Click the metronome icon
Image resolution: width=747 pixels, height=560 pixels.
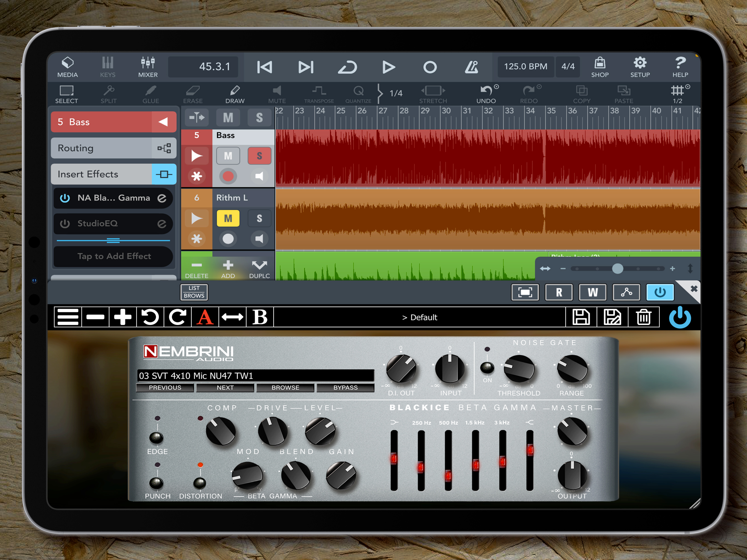click(471, 67)
